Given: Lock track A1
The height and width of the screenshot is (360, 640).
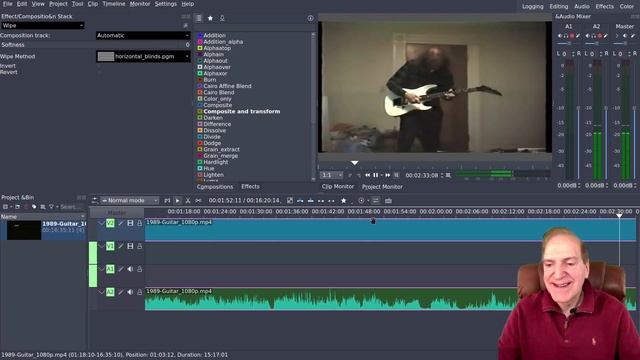Looking at the screenshot, I should point(140,269).
